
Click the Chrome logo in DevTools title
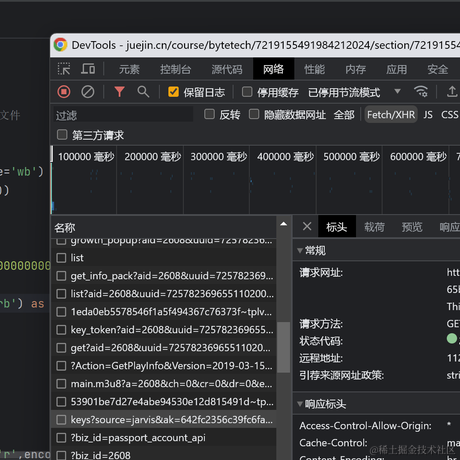[60, 45]
